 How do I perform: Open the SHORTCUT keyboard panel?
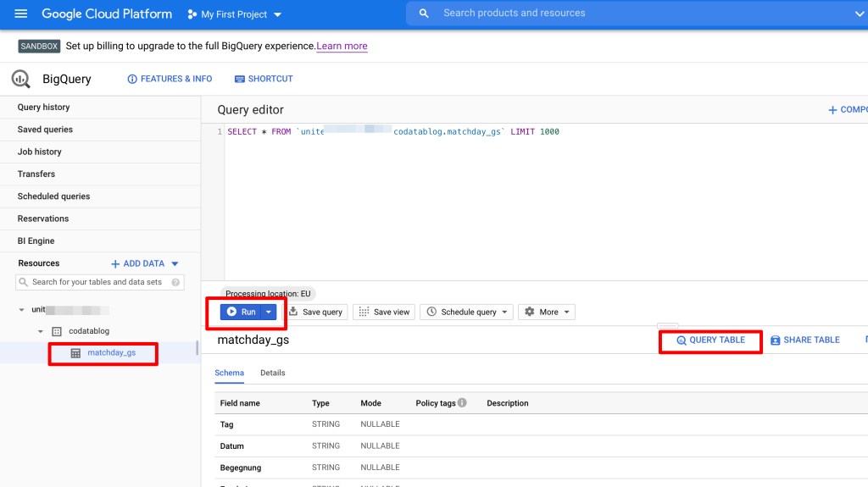(x=264, y=79)
